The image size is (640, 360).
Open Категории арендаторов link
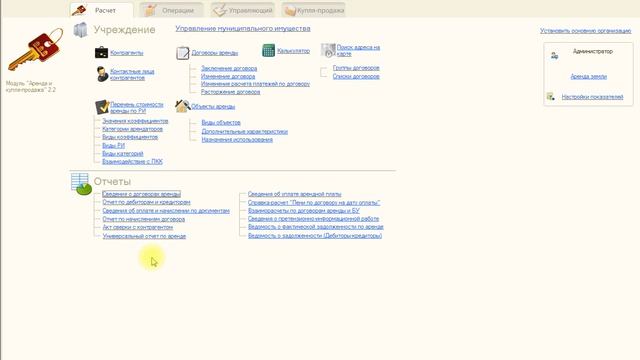coord(132,129)
